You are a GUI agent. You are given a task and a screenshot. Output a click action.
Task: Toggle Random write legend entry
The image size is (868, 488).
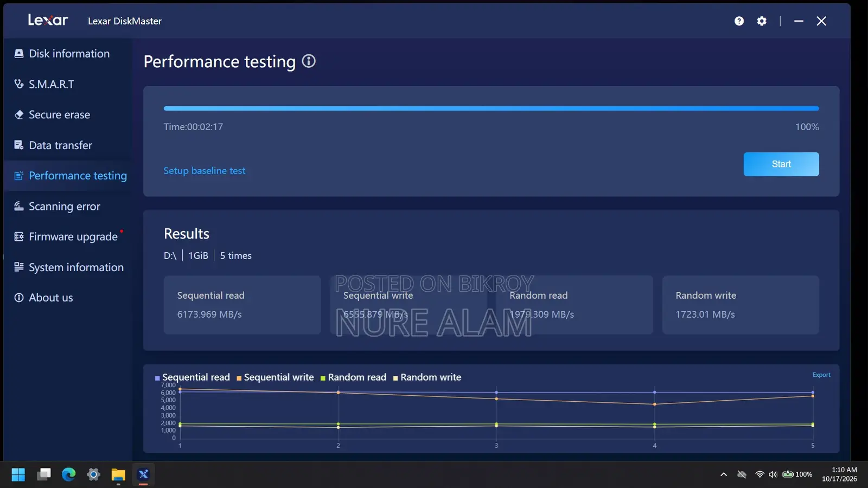(427, 377)
